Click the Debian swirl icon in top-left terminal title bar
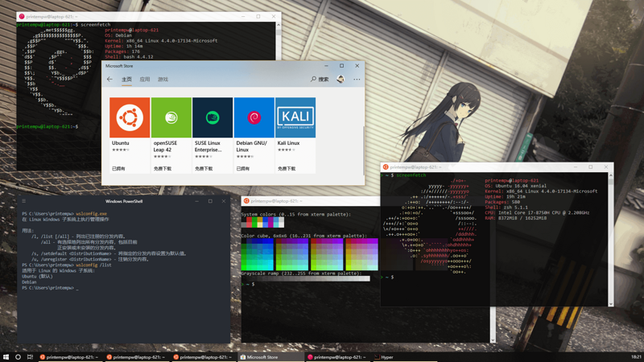This screenshot has width=644, height=362. coord(22,16)
